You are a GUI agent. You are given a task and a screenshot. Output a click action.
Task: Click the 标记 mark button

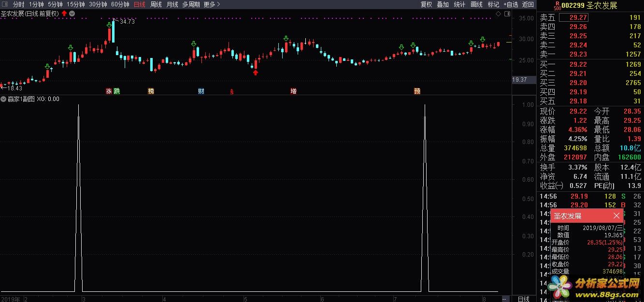(493, 4)
